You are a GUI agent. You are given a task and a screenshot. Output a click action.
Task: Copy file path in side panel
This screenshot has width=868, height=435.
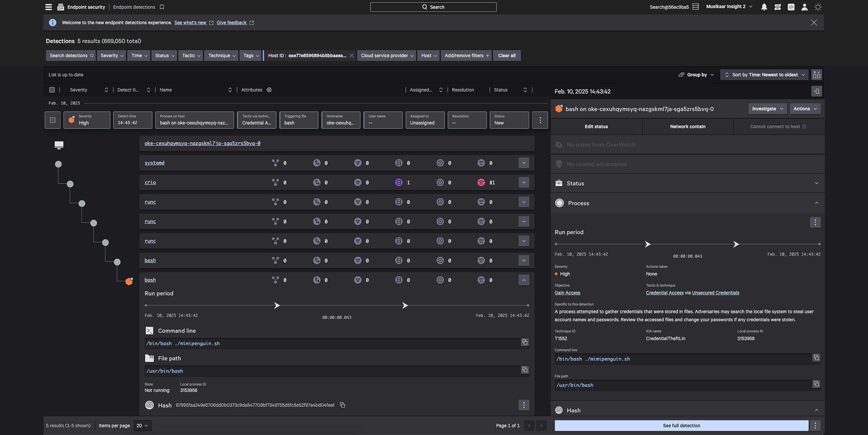click(x=816, y=384)
